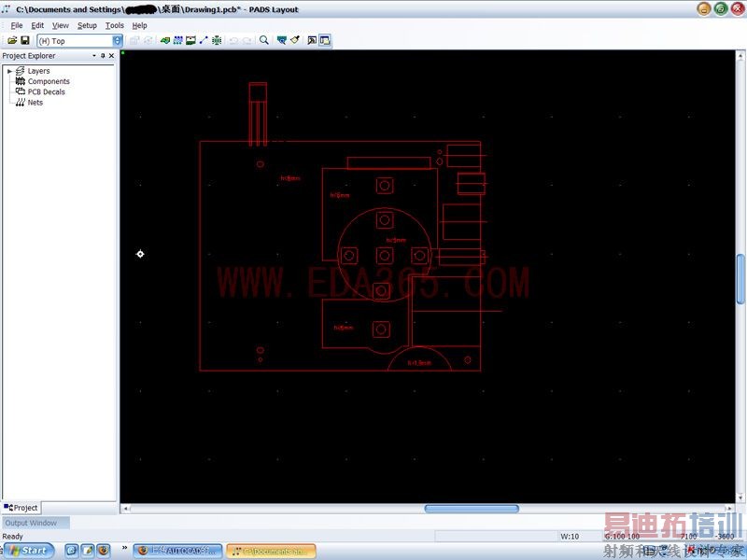Screen dimensions: 747x560
Task: Select the Zoom magnifier tool
Action: [264, 40]
